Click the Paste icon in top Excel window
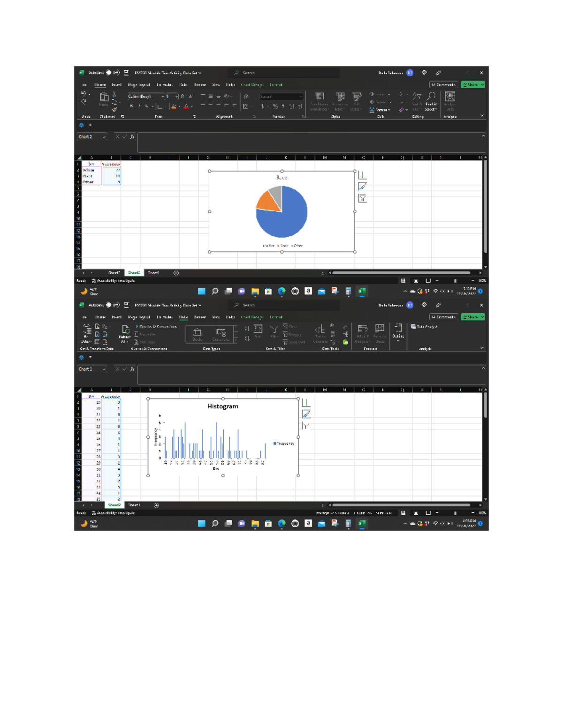563x728 pixels. (104, 98)
